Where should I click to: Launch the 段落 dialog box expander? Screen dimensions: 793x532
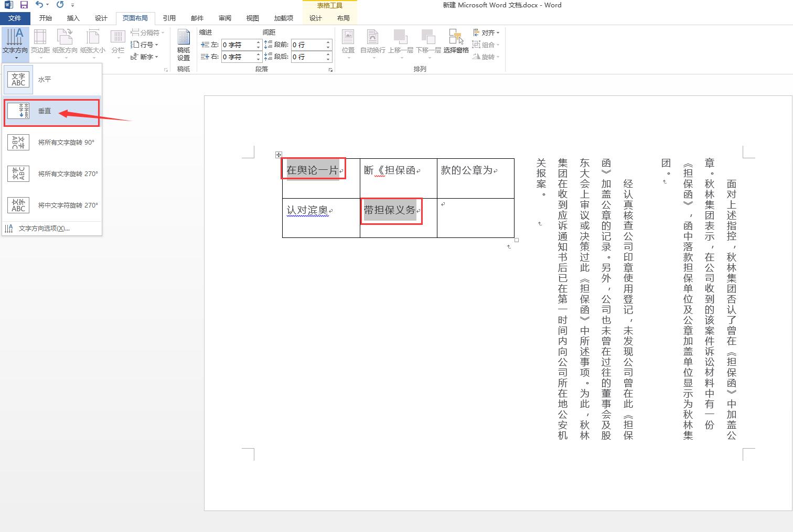(330, 70)
